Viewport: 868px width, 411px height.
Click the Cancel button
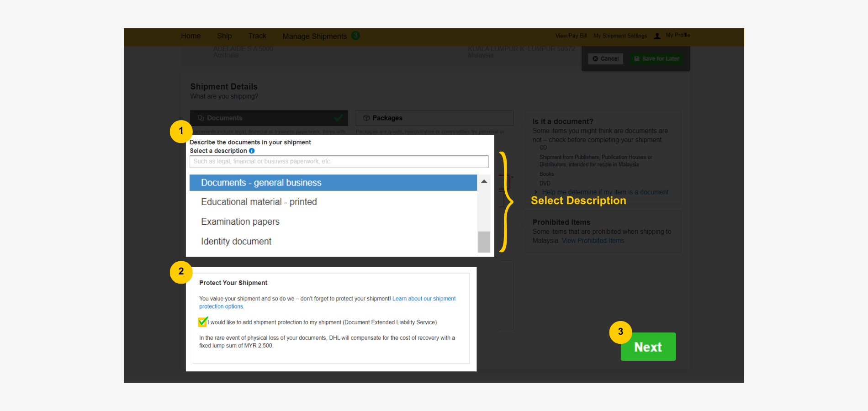[x=605, y=58]
